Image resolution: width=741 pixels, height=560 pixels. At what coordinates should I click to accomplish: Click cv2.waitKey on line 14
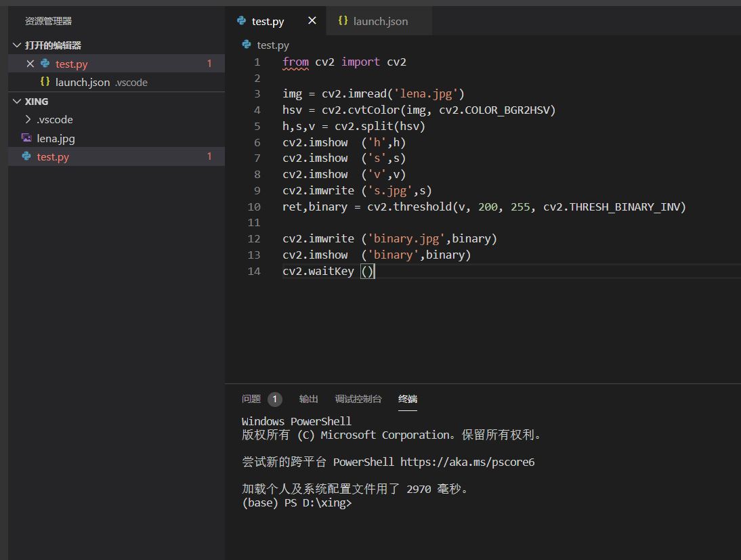point(318,272)
